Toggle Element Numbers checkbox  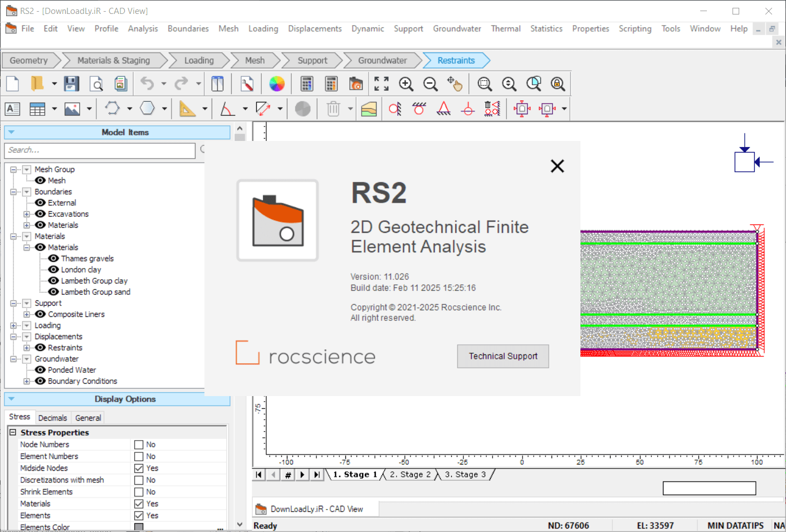[x=139, y=456]
